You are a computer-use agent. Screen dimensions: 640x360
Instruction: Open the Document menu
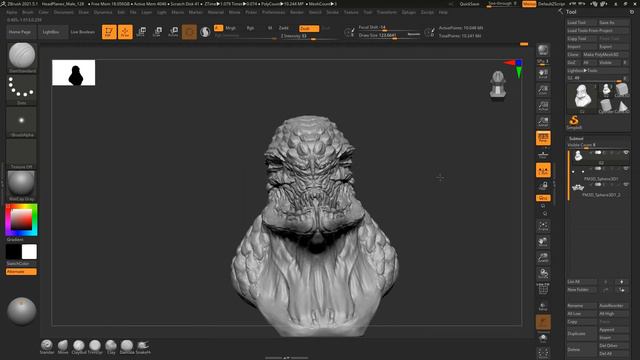point(64,13)
